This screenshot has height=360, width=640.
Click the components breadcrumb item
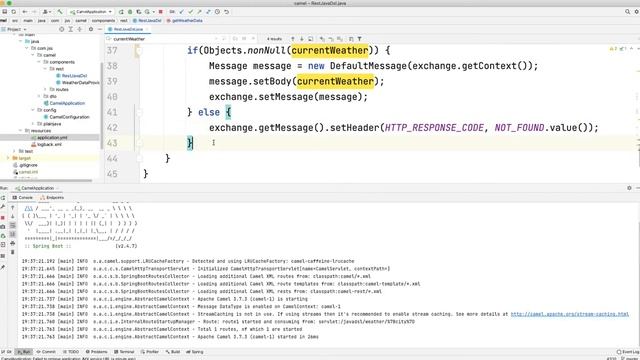point(103,20)
